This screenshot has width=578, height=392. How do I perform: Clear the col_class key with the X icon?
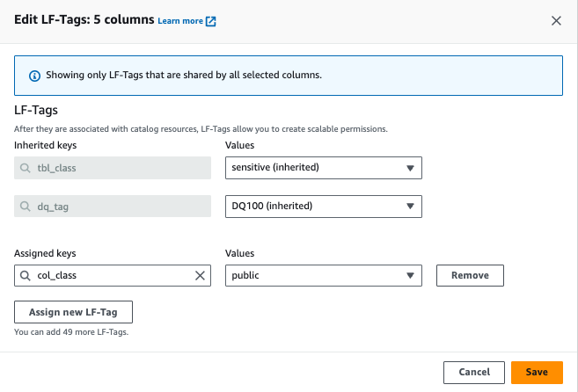point(200,275)
